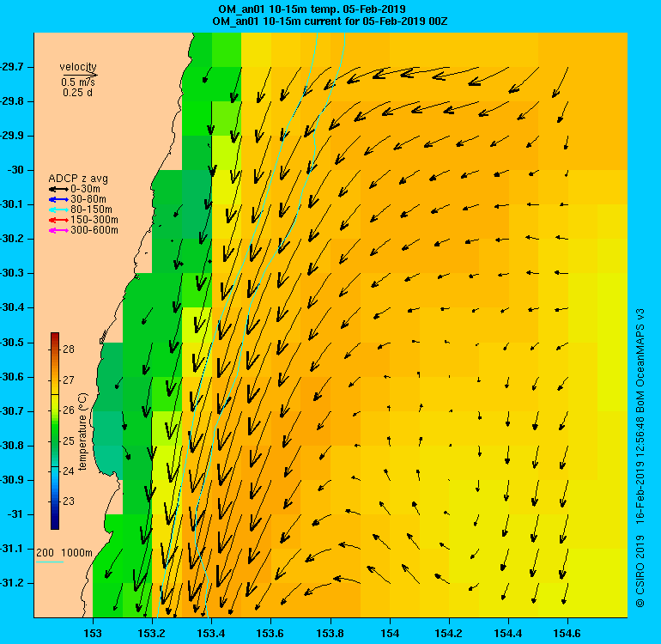Screen dimensions: 661x644
Task: Click the longitude axis label '153.8'
Action: click(x=330, y=634)
